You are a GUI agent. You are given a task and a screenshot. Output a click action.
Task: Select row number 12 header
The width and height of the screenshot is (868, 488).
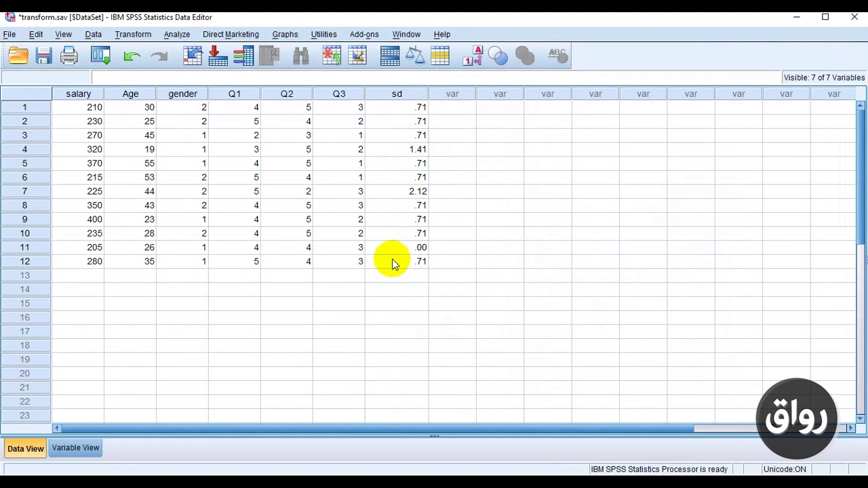click(x=25, y=262)
